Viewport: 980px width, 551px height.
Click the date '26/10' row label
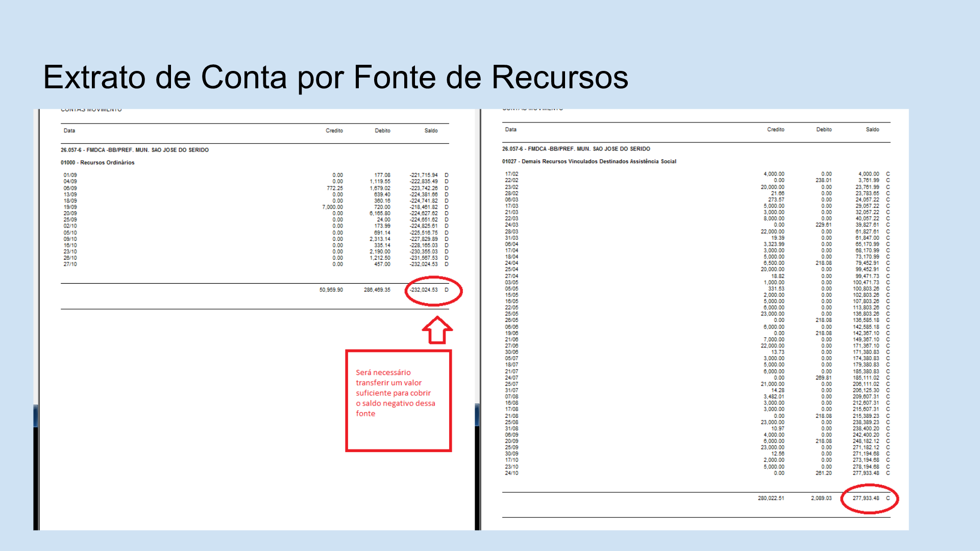70,258
